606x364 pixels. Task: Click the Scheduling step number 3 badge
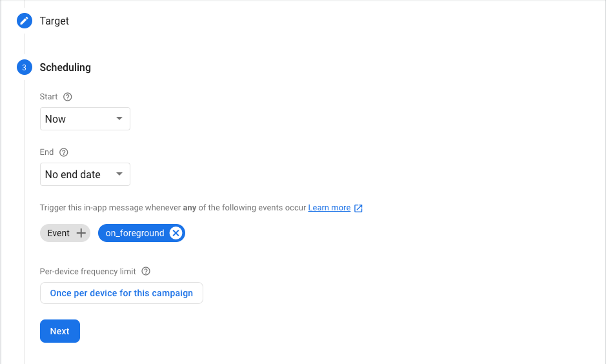pos(25,67)
